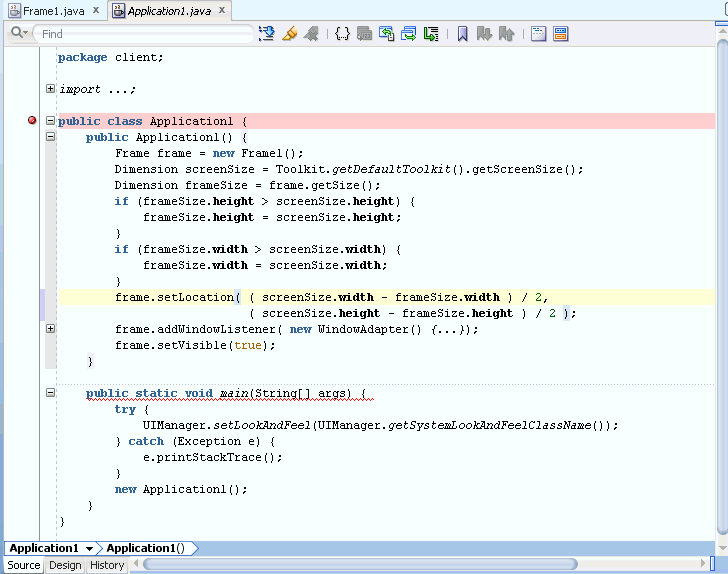Viewport: 728px width, 574px height.
Task: Click the 'true' literal in setVisible call
Action: pyautogui.click(x=247, y=345)
